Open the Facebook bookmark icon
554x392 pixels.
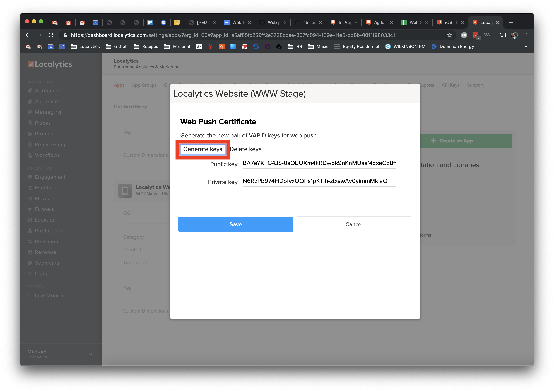tap(62, 47)
